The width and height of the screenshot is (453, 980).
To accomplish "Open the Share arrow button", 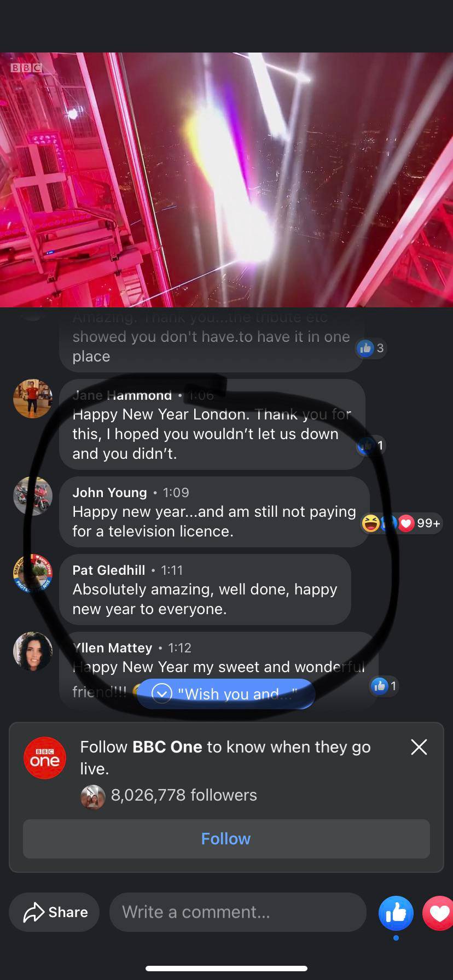I will click(x=54, y=912).
